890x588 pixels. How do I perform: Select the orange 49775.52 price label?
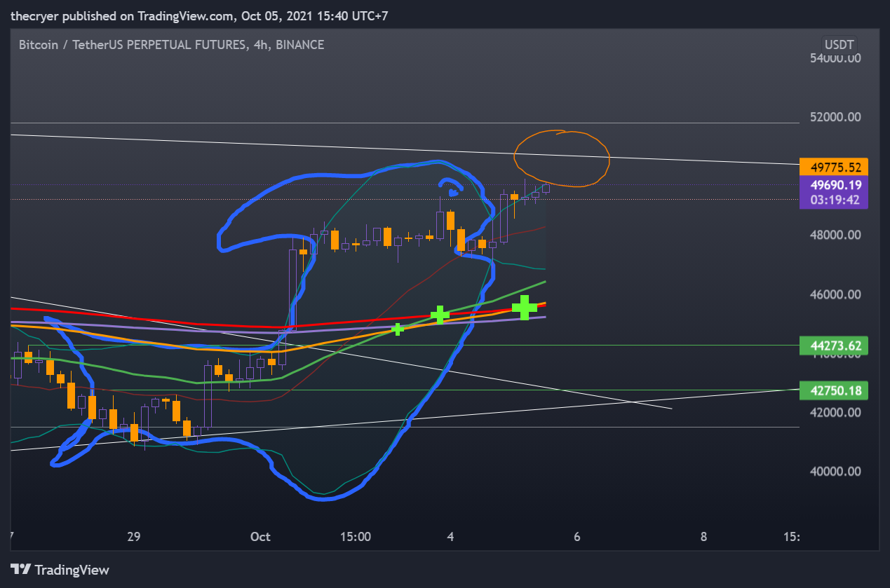coord(834,167)
